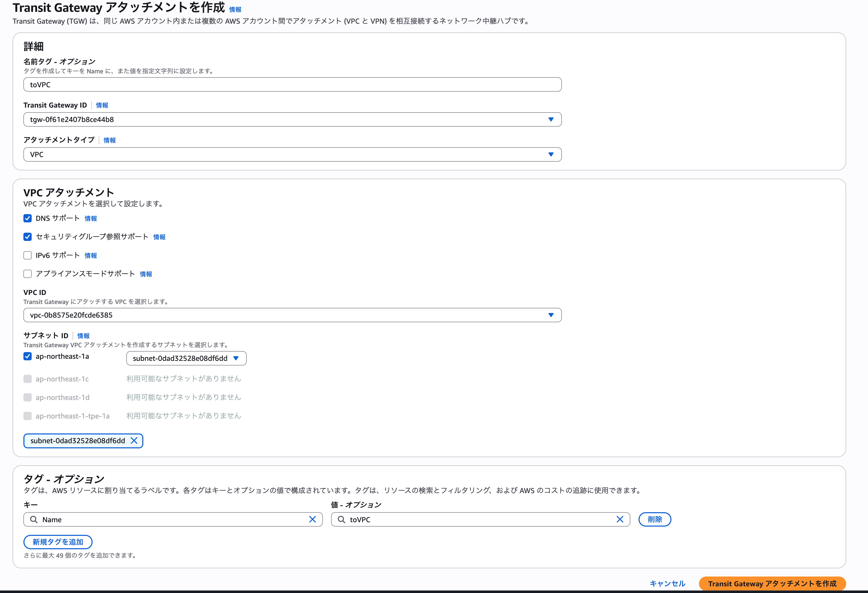The height and width of the screenshot is (593, 868).
Task: Open the 情報 link beside セキュリティグループ参照サポート
Action: (160, 237)
